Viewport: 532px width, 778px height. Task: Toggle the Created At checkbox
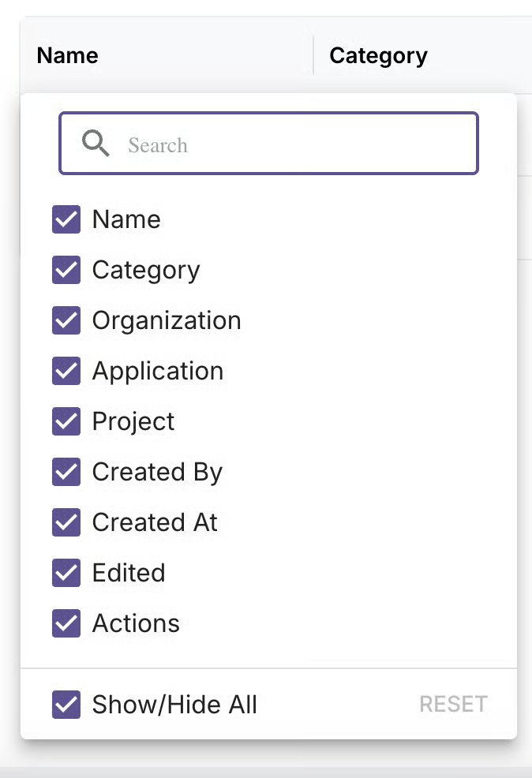[66, 522]
